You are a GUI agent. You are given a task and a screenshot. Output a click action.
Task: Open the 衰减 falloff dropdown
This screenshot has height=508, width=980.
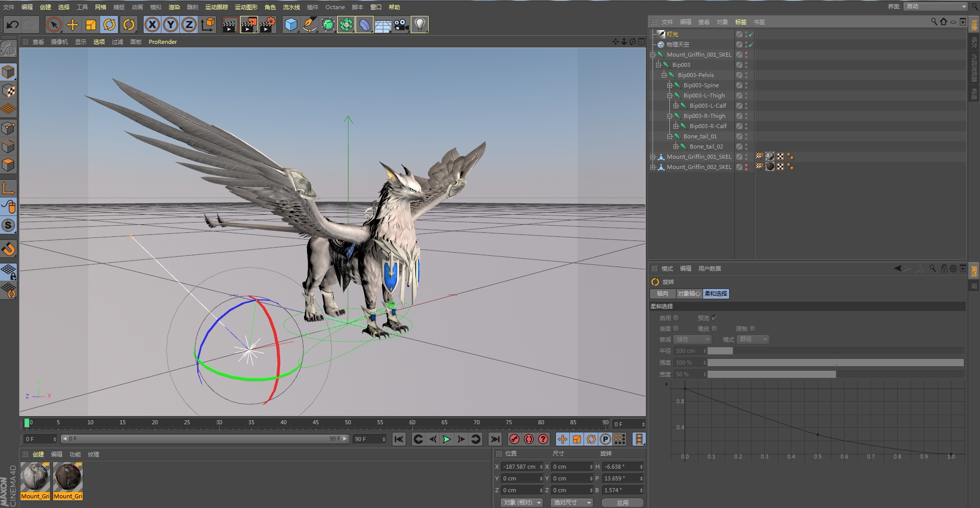point(693,340)
